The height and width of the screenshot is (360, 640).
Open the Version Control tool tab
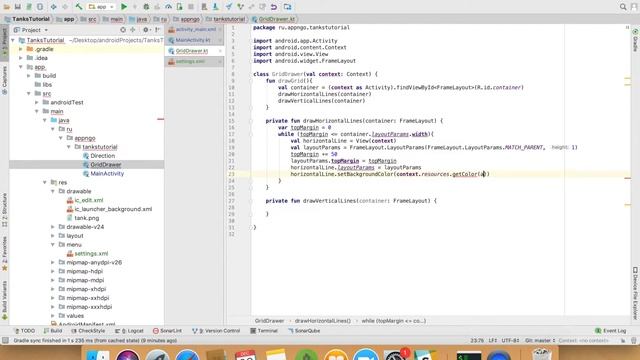click(x=216, y=331)
